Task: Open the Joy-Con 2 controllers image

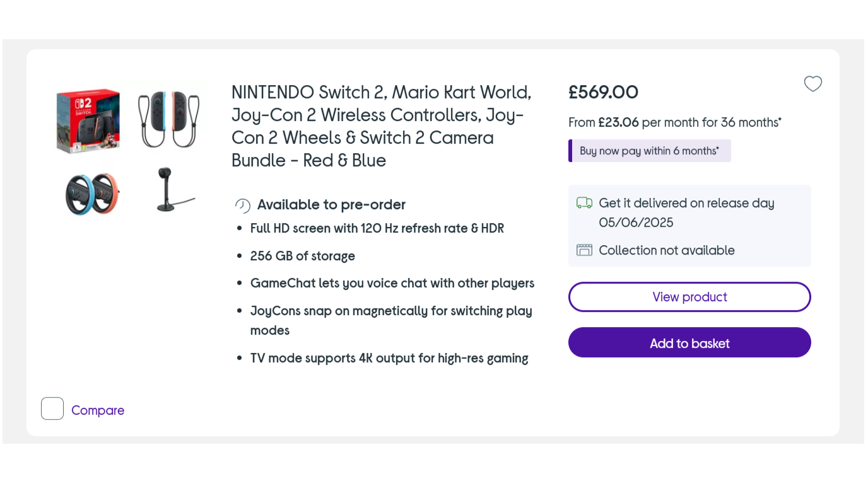Action: [x=168, y=119]
